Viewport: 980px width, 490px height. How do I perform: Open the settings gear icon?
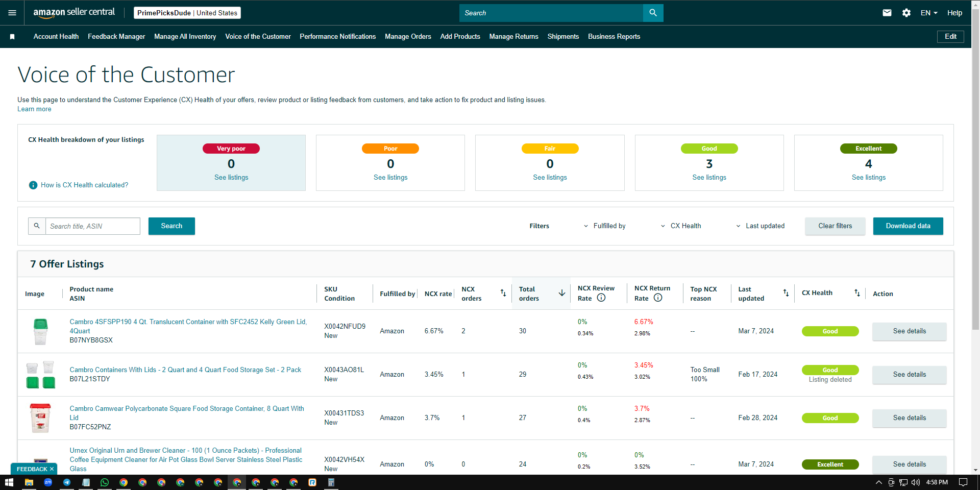(x=906, y=13)
